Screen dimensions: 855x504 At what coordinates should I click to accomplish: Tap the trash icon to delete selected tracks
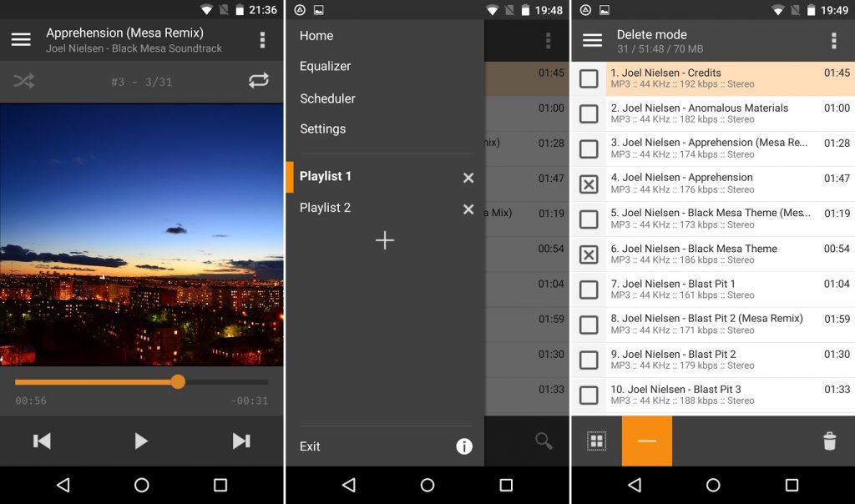click(829, 441)
